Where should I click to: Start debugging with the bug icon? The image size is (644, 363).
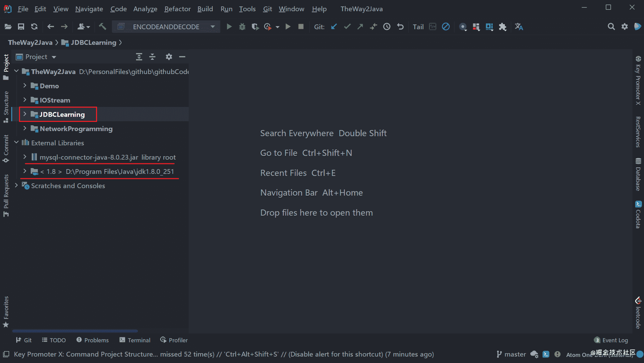tap(242, 26)
